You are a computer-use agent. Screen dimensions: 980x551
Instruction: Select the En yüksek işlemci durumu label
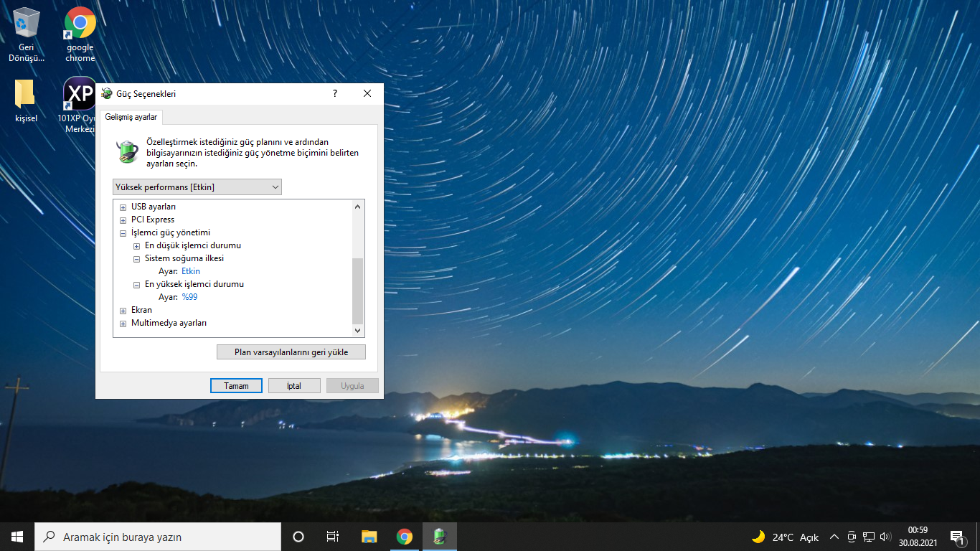tap(194, 284)
